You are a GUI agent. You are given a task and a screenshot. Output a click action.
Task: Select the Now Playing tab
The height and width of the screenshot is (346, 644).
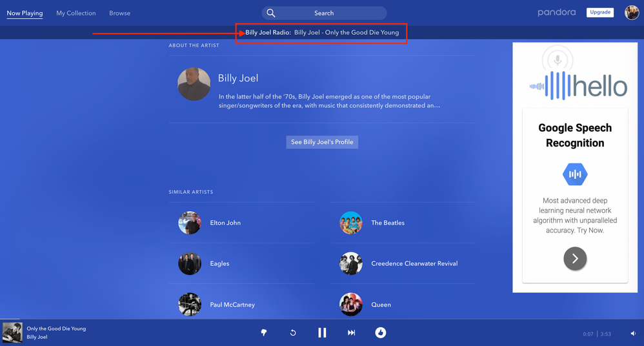click(x=25, y=13)
